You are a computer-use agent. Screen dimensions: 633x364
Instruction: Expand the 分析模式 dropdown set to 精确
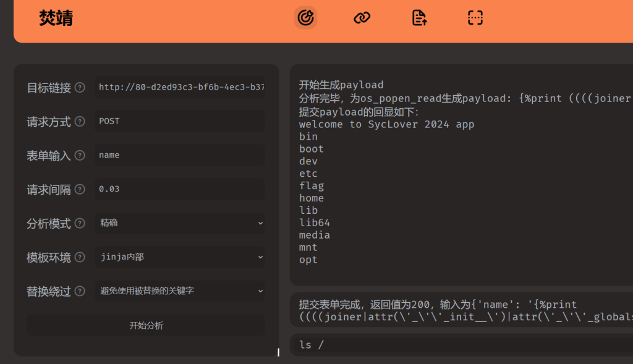pos(180,222)
